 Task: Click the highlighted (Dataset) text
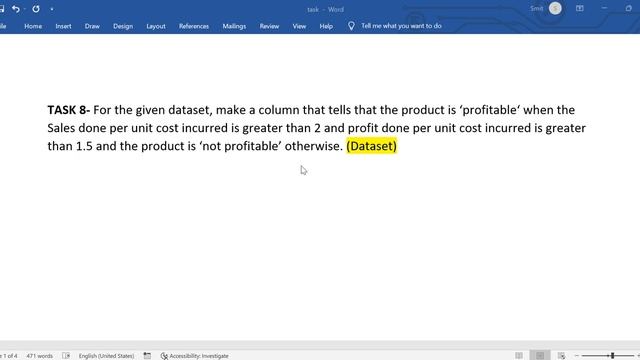click(371, 146)
